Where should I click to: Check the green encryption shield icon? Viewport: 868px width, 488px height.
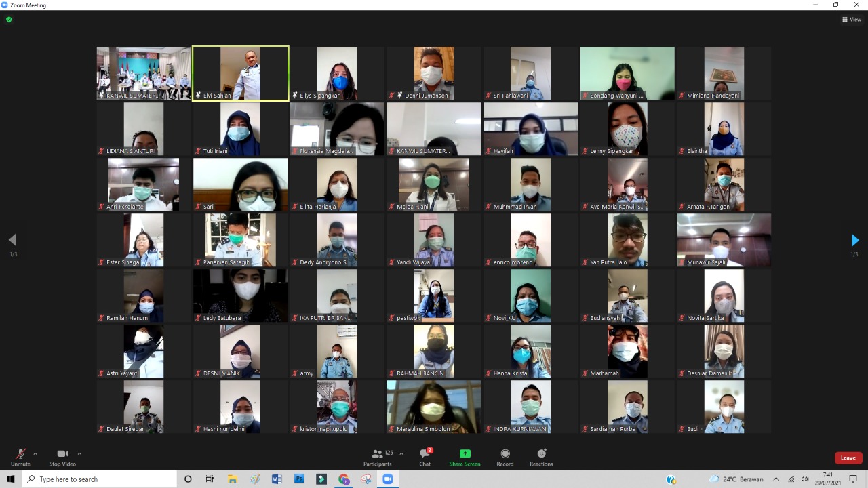[x=9, y=20]
